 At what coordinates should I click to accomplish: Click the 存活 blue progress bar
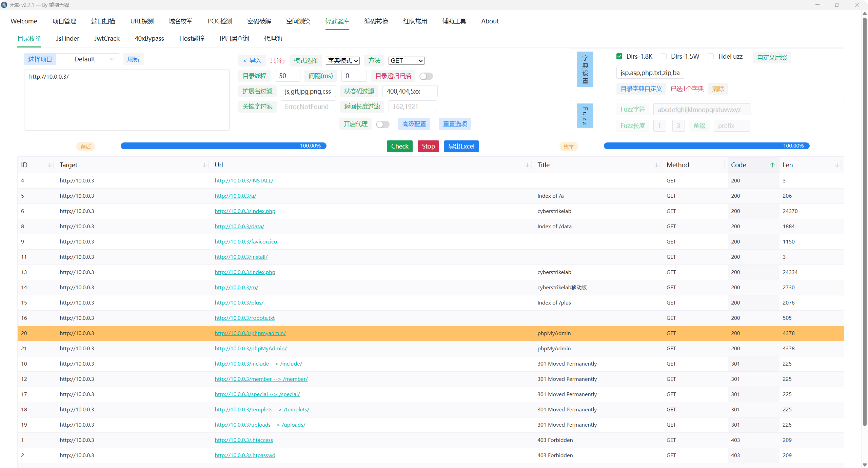223,146
